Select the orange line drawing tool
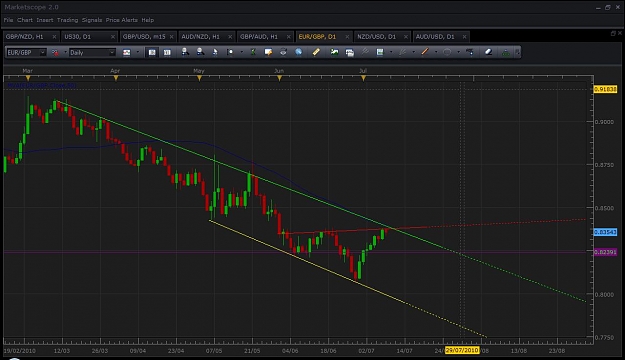This screenshot has width=625, height=360. pyautogui.click(x=425, y=52)
